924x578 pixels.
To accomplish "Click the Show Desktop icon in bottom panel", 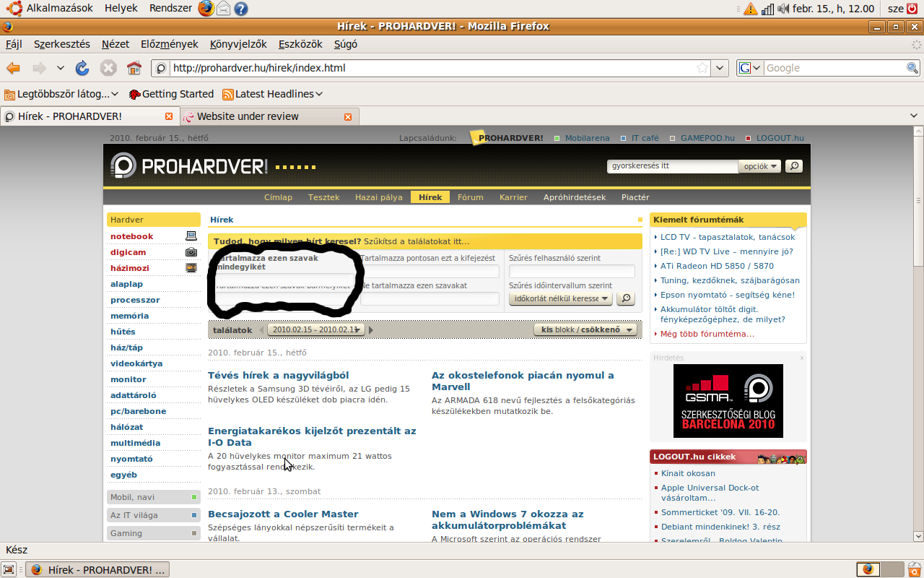I will (x=9, y=569).
